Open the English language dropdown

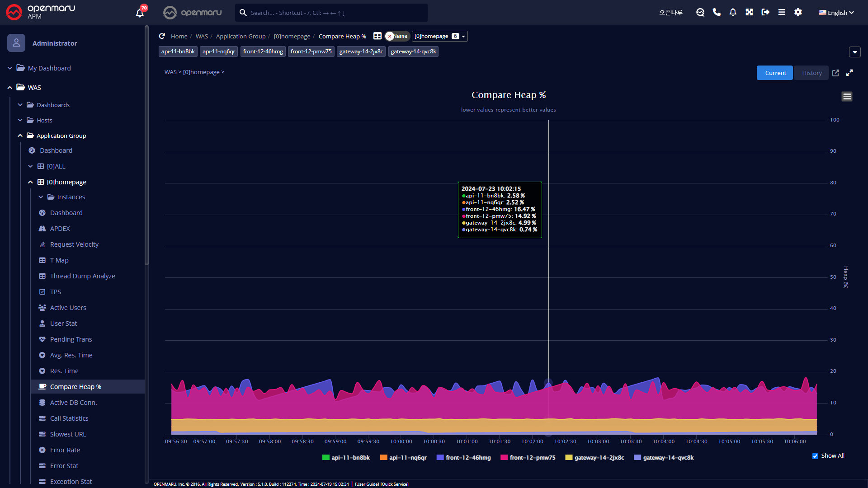tap(836, 13)
